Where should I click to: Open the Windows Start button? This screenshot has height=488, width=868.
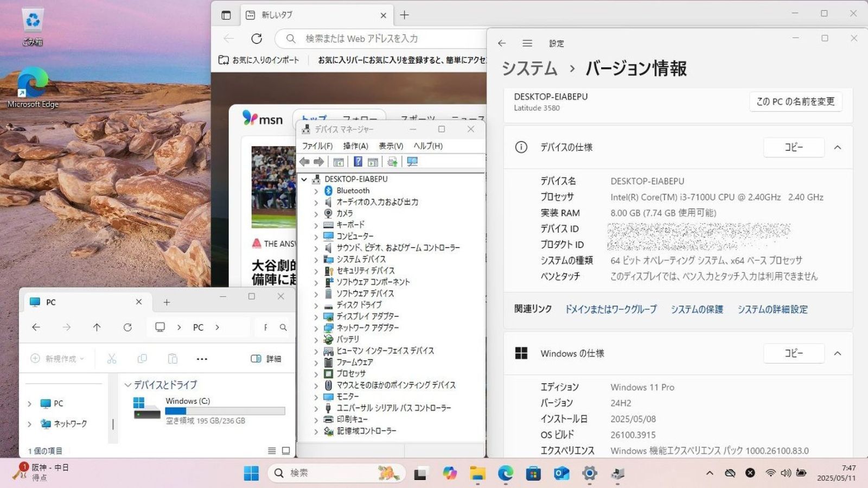click(251, 473)
